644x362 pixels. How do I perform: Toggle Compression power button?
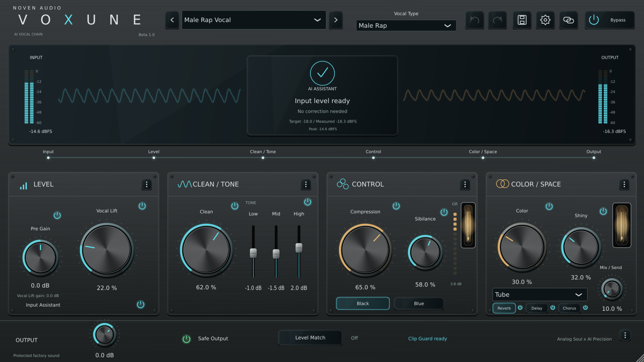click(x=396, y=206)
